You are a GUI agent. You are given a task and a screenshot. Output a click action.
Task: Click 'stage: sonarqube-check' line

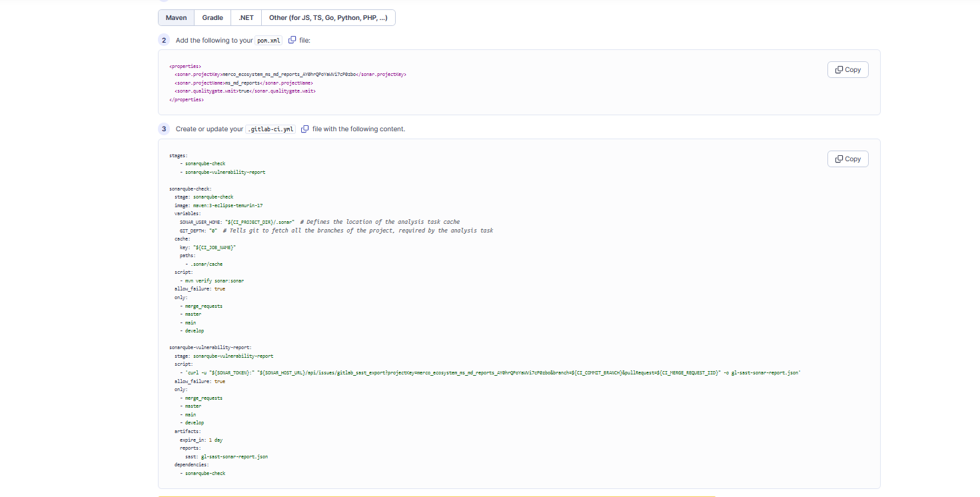(204, 197)
